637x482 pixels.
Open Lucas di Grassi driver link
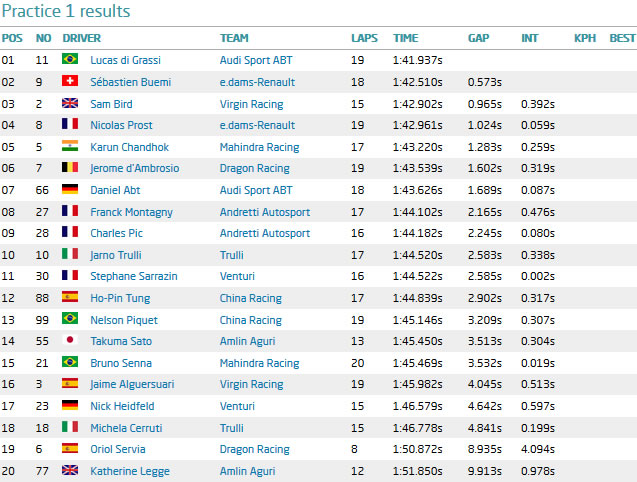click(x=125, y=60)
